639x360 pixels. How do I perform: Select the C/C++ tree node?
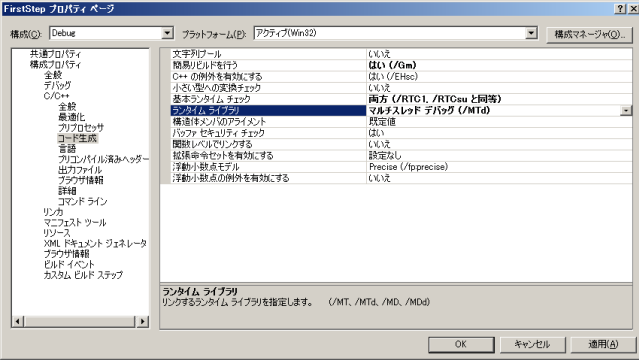click(56, 96)
